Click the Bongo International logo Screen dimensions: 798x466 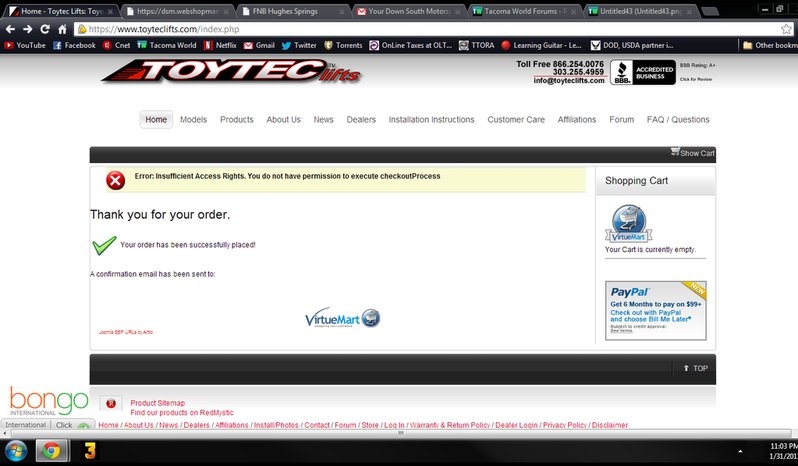click(48, 401)
